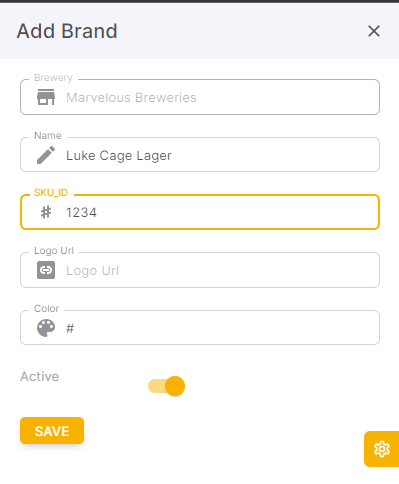Click the hash icon in SKU_ID field

[x=46, y=212]
